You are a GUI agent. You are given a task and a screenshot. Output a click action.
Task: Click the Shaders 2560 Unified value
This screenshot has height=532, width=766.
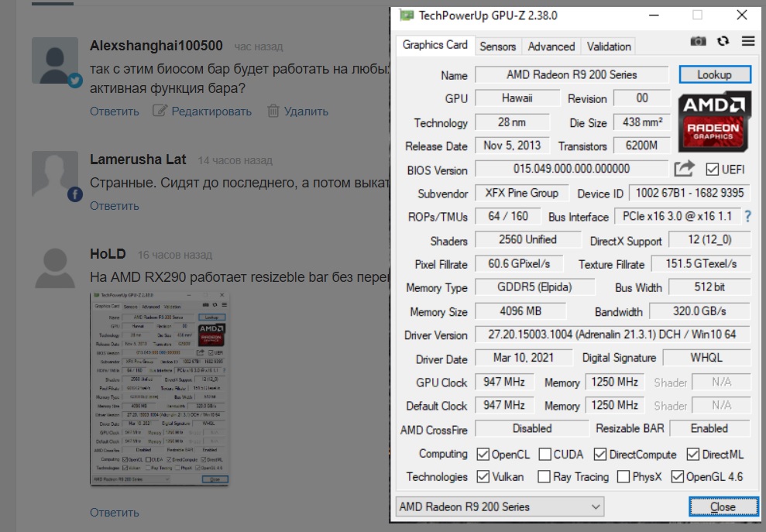pos(527,240)
